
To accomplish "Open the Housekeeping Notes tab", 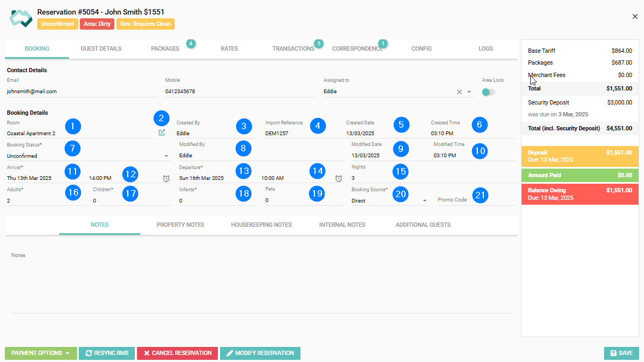I will pos(261,225).
